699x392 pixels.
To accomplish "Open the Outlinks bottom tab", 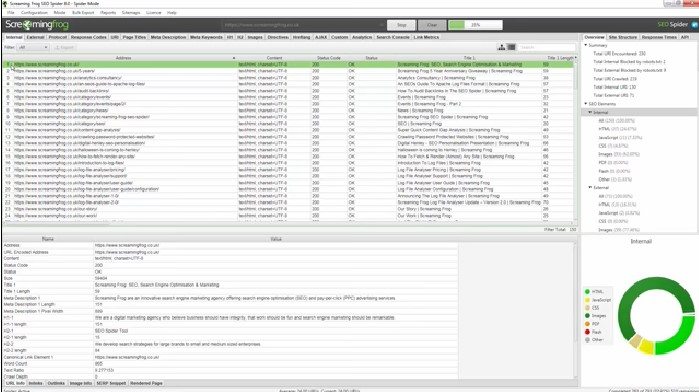I will coord(56,383).
